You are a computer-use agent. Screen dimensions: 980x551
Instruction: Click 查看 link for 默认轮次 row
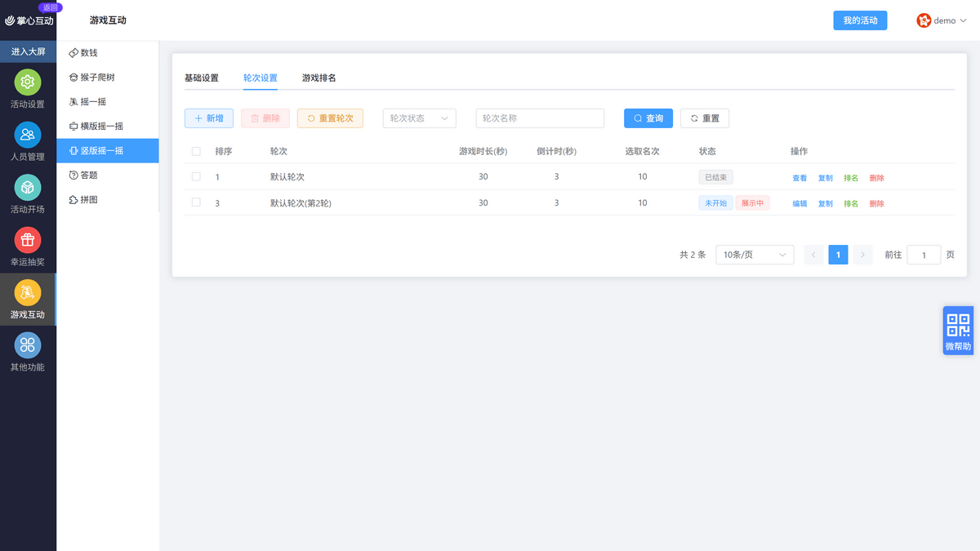[x=800, y=178]
